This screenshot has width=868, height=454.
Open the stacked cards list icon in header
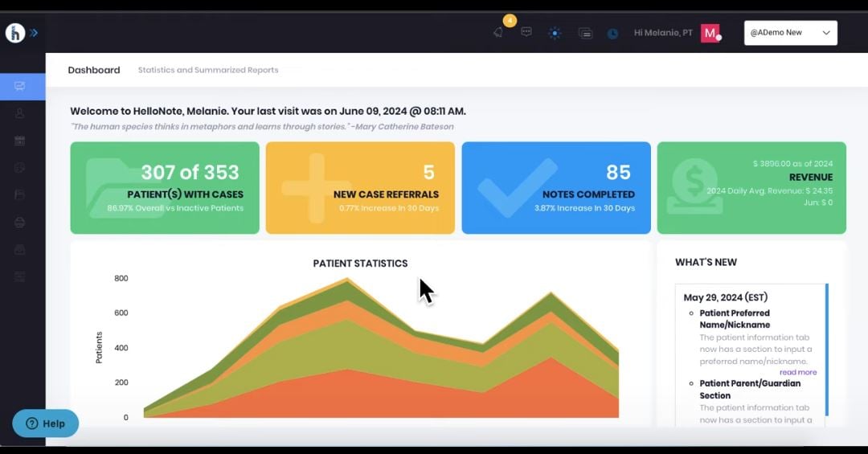pos(585,33)
